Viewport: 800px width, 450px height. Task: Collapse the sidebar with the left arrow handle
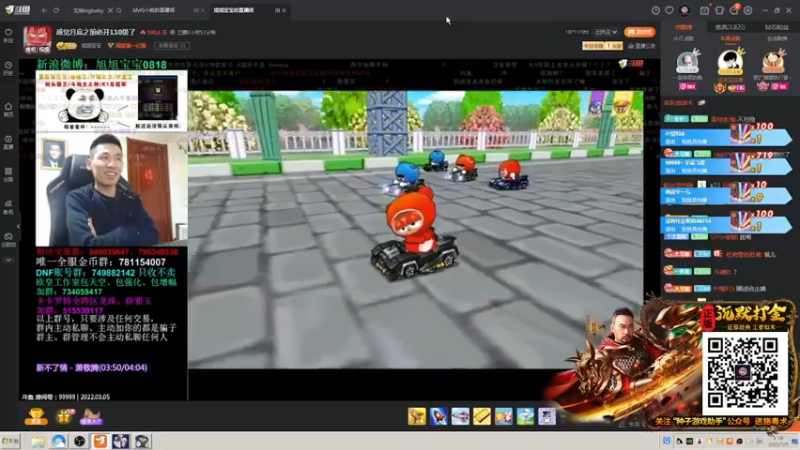click(18, 226)
